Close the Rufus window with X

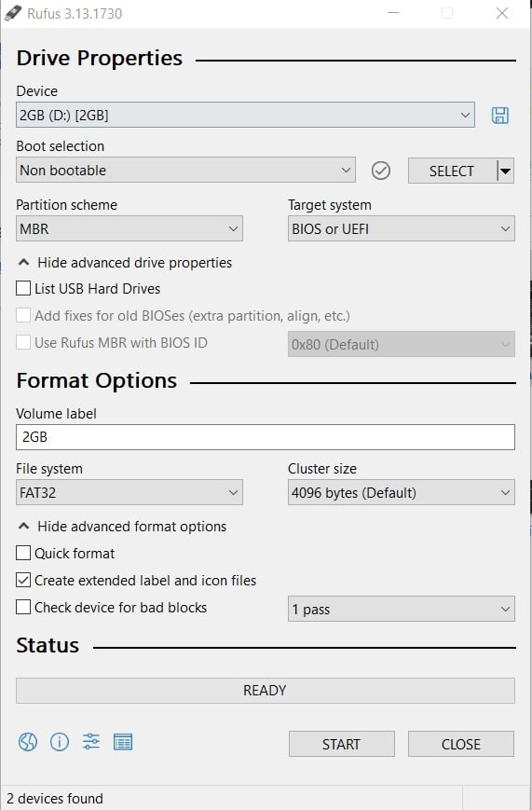tap(502, 13)
